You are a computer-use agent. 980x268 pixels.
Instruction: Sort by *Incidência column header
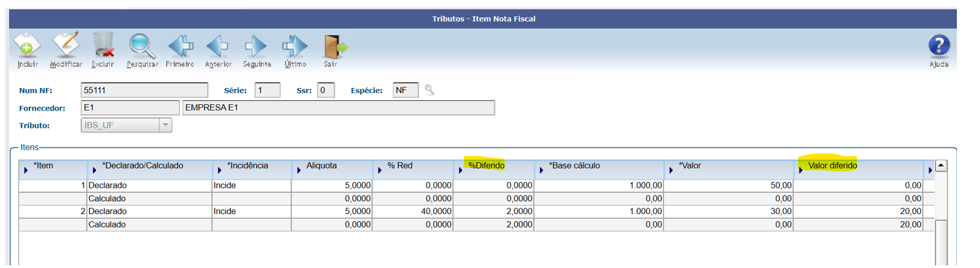pyautogui.click(x=252, y=170)
